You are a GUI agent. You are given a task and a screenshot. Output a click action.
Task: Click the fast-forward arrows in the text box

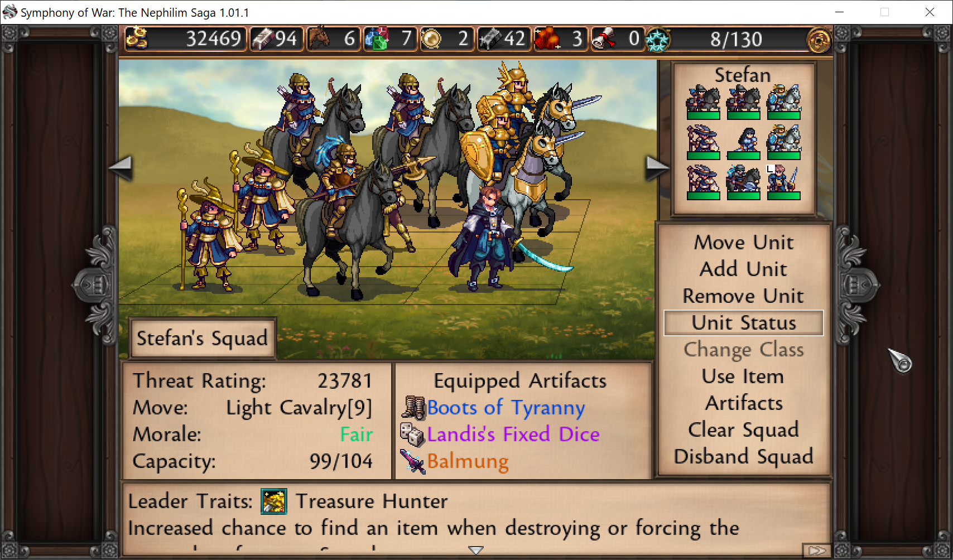pyautogui.click(x=817, y=551)
